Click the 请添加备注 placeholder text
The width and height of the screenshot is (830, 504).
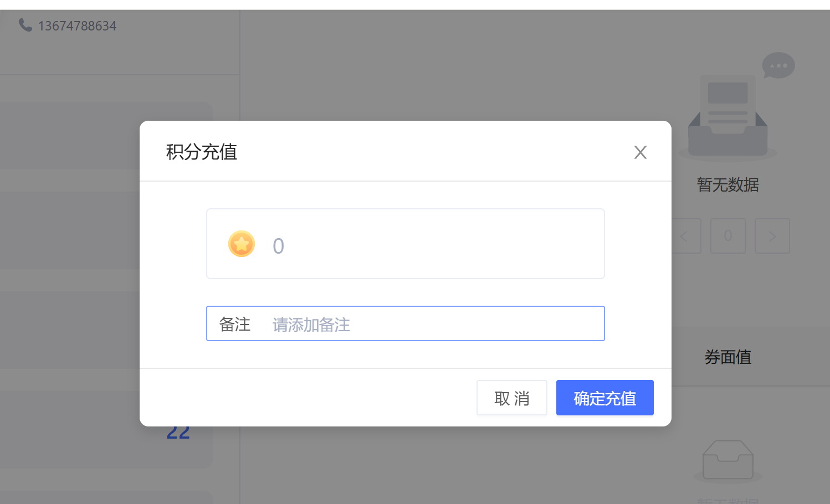pyautogui.click(x=311, y=325)
